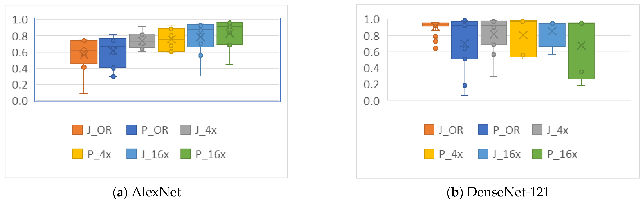Click the 1.0 y-axis label in AlexNet chart
This screenshot has width=644, height=203.
20,20
